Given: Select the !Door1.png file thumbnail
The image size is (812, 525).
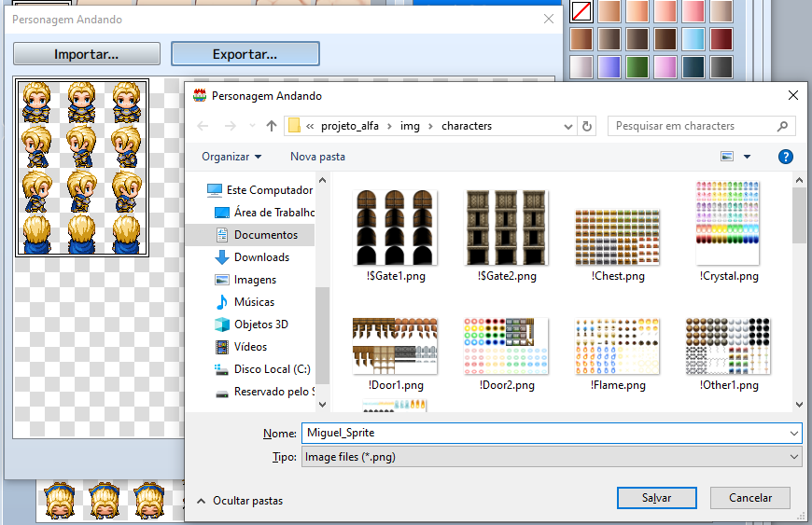Looking at the screenshot, I should point(395,346).
